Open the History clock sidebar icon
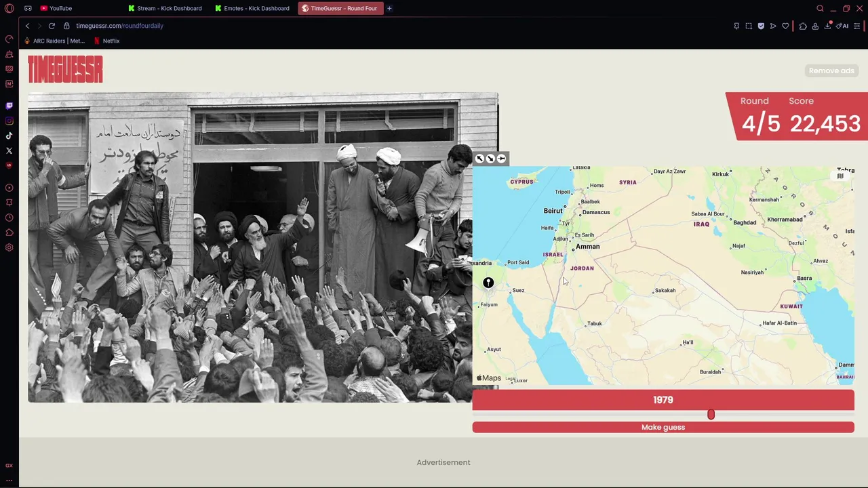Screen dimensions: 868x488 click(x=9, y=218)
